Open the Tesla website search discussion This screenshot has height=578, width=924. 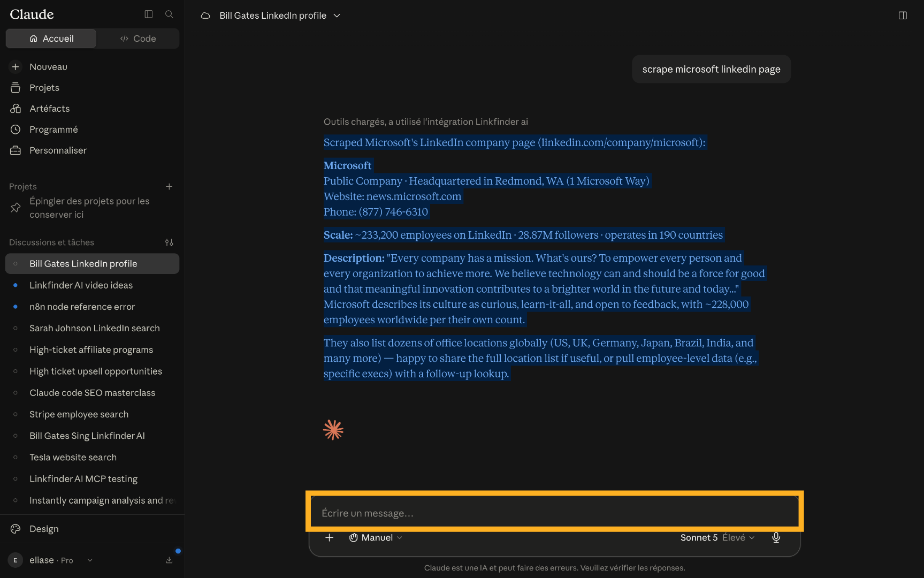[x=92, y=457]
